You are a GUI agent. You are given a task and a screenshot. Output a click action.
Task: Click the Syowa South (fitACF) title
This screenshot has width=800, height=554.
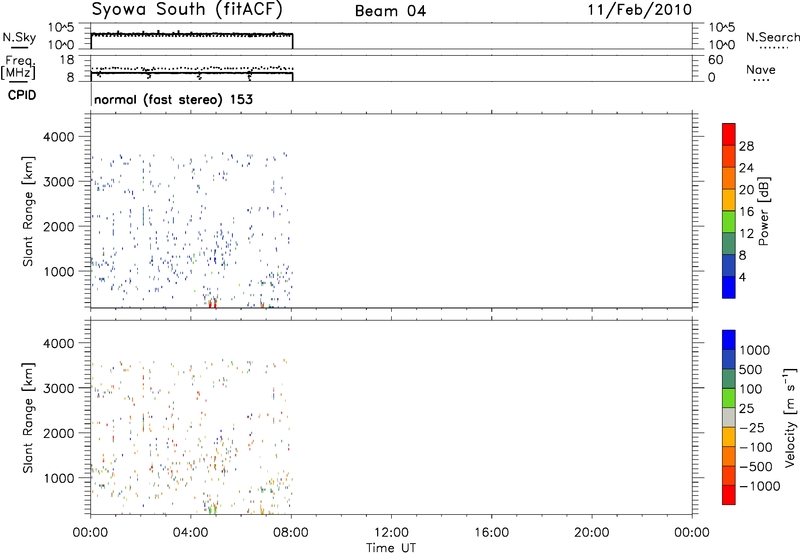(187, 10)
